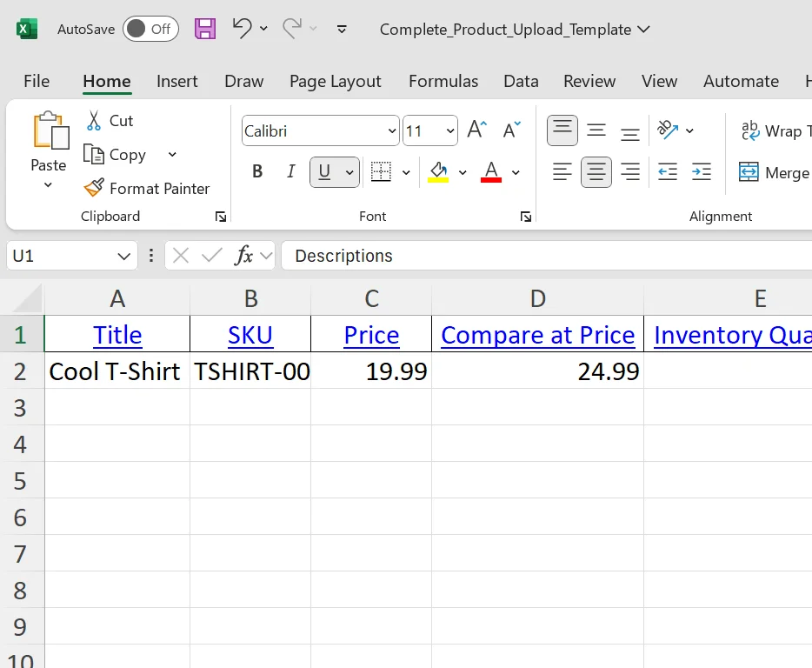Viewport: 812px width, 668px height.
Task: Apply bold formatting with the Bold icon
Action: [x=256, y=171]
